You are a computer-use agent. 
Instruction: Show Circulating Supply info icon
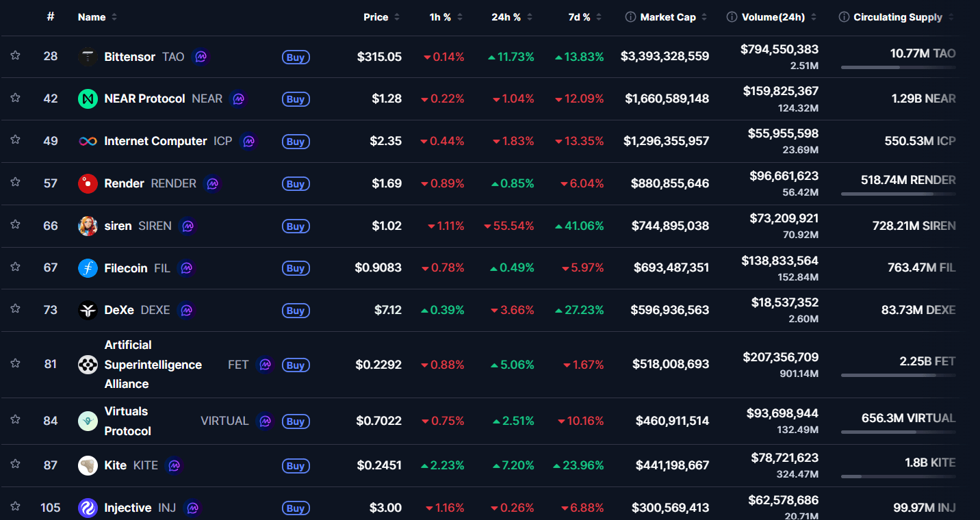(844, 17)
